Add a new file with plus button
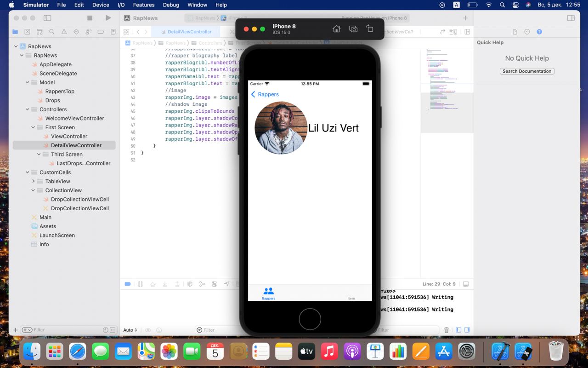Image resolution: width=588 pixels, height=368 pixels. pyautogui.click(x=16, y=330)
